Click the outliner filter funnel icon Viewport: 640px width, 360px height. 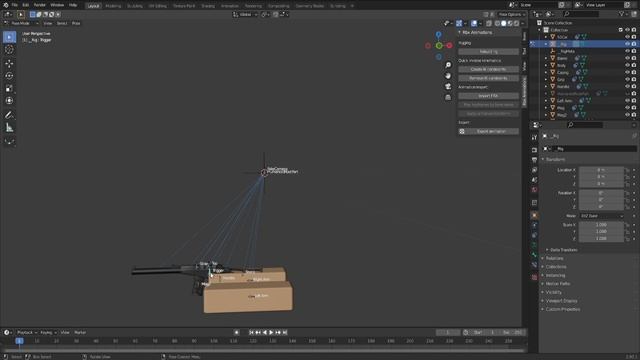click(622, 14)
